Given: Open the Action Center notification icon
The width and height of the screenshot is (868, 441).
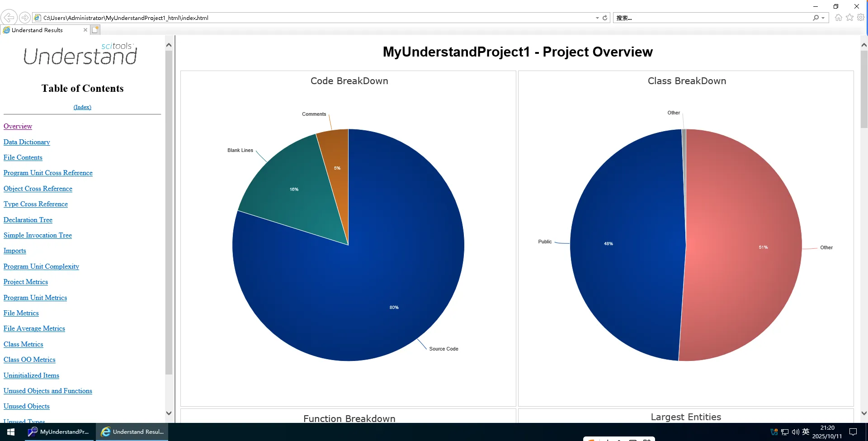Looking at the screenshot, I should [x=853, y=432].
